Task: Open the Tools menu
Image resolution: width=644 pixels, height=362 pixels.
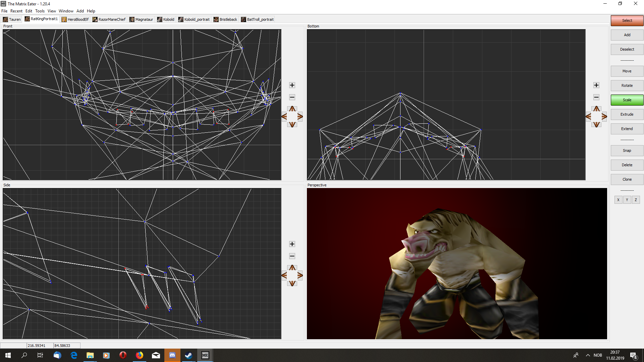Action: pyautogui.click(x=40, y=11)
